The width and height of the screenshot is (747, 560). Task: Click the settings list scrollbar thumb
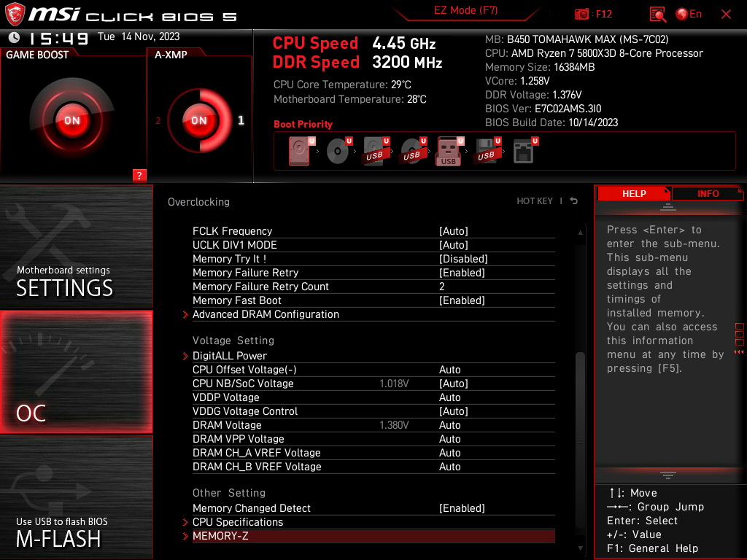580,439
